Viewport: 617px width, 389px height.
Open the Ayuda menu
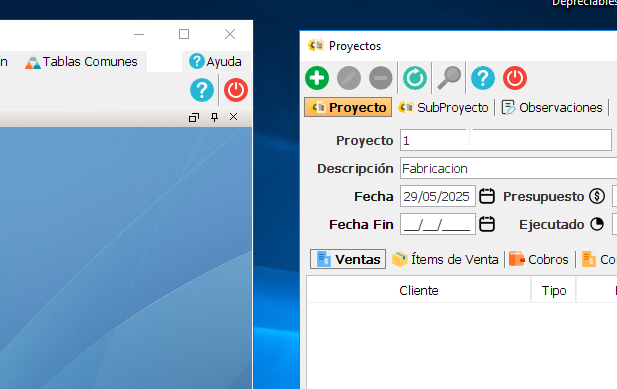point(215,62)
